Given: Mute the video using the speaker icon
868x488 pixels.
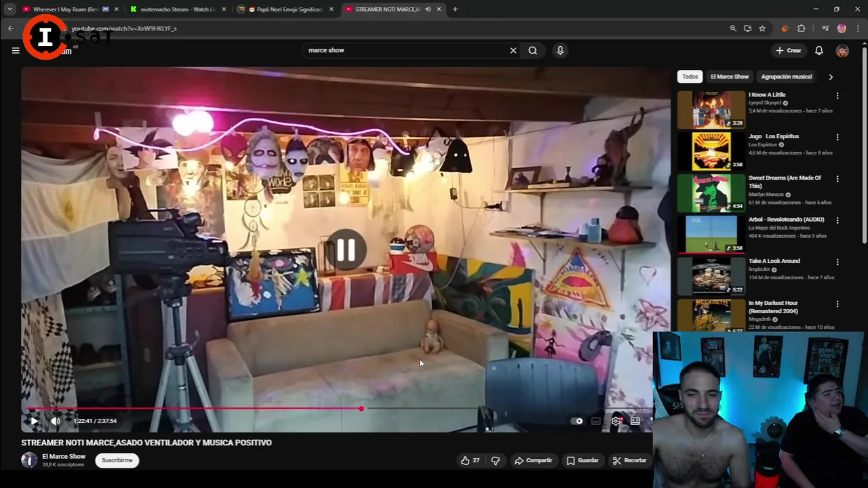Looking at the screenshot, I should point(56,421).
